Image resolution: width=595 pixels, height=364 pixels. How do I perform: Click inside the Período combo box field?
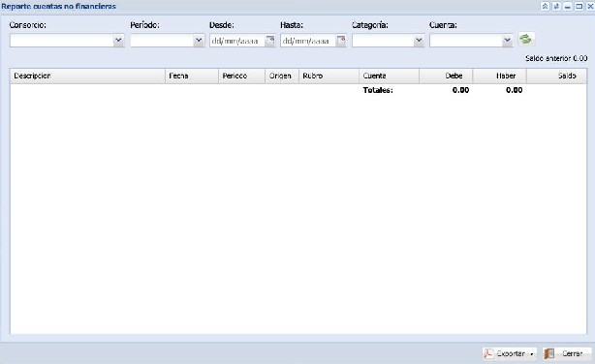coord(162,41)
